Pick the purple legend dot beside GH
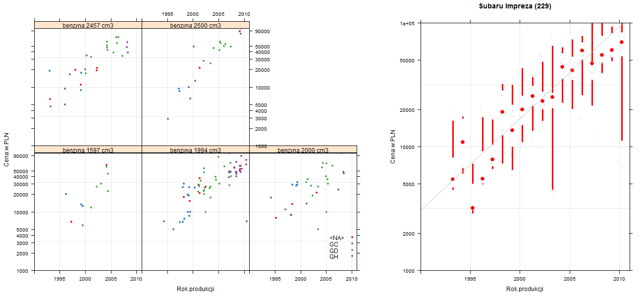The height and width of the screenshot is (297, 644). pos(352,256)
